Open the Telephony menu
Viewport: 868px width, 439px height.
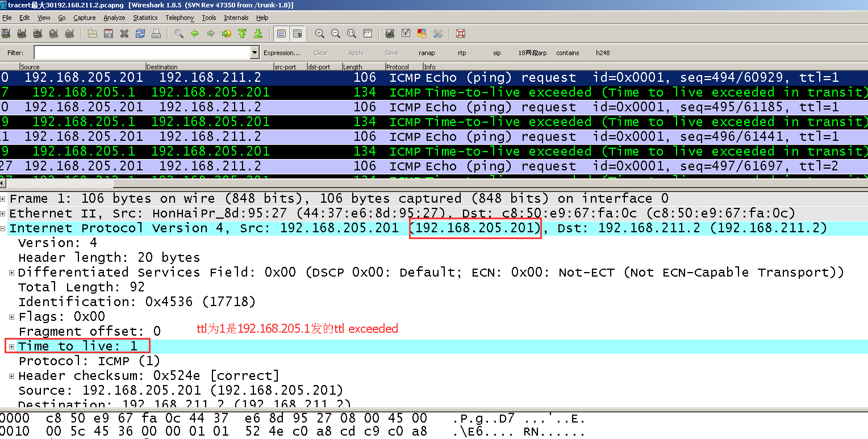tap(180, 18)
